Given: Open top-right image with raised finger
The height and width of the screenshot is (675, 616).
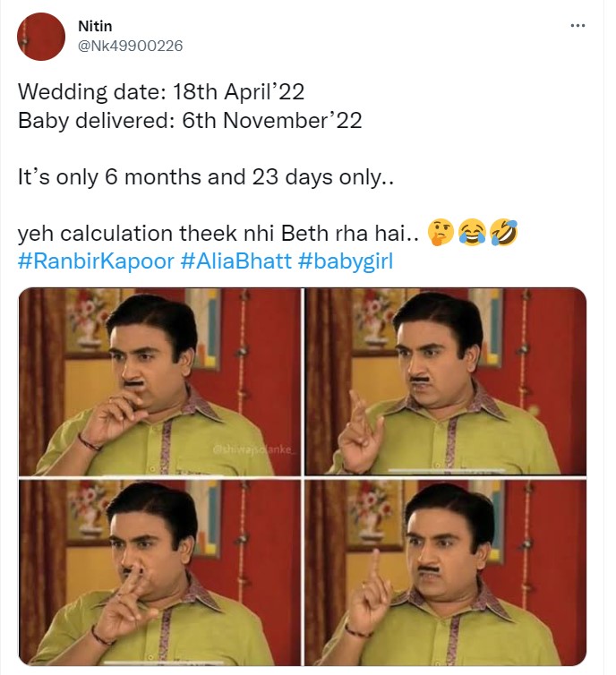Looking at the screenshot, I should (x=445, y=381).
